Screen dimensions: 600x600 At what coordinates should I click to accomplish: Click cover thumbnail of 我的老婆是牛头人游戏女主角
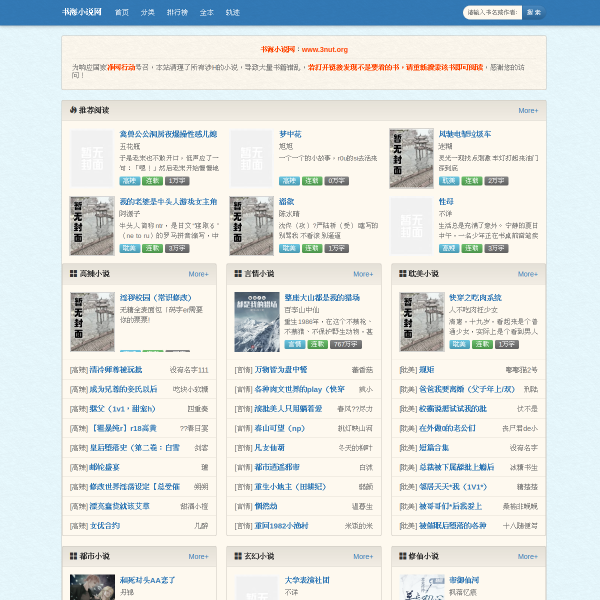92,226
